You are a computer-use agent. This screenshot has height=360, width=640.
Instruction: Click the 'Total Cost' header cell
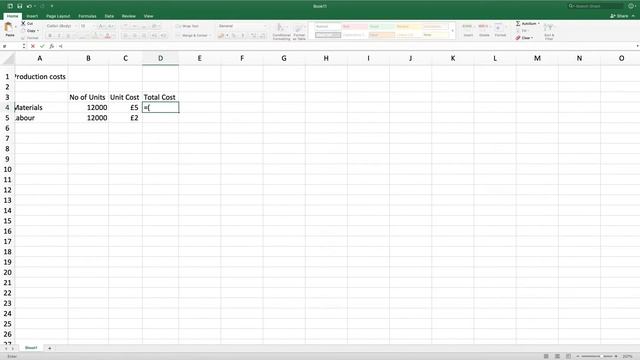coord(160,97)
